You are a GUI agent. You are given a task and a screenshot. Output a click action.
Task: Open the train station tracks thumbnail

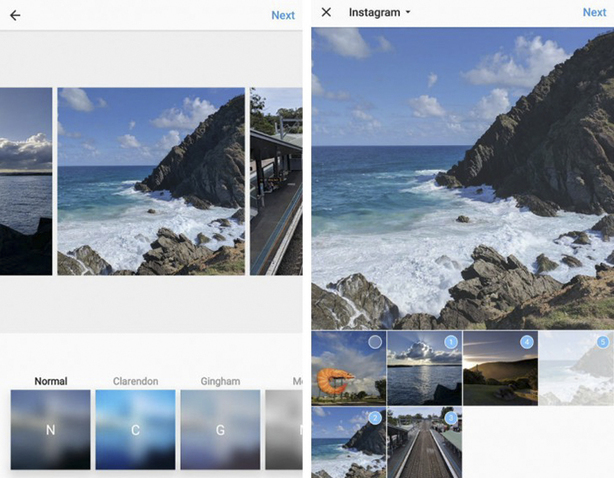(424, 442)
